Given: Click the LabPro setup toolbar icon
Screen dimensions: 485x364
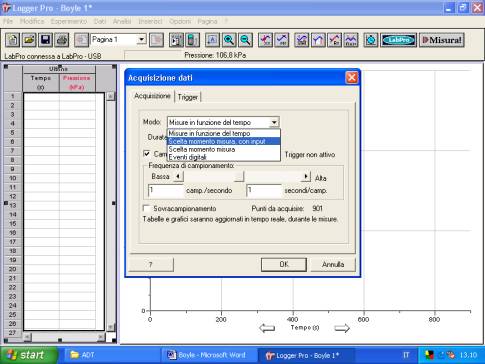Looking at the screenshot, I should pos(398,40).
